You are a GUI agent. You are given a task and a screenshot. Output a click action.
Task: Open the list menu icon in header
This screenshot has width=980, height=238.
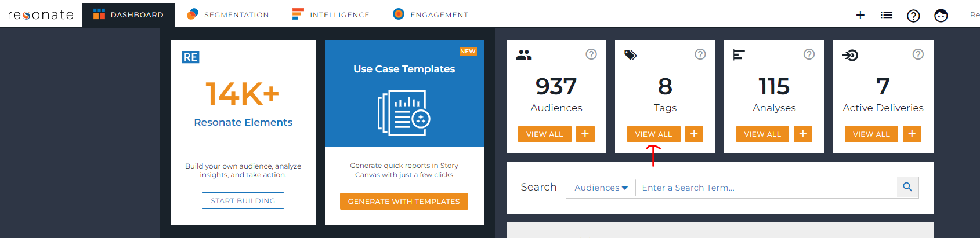887,16
